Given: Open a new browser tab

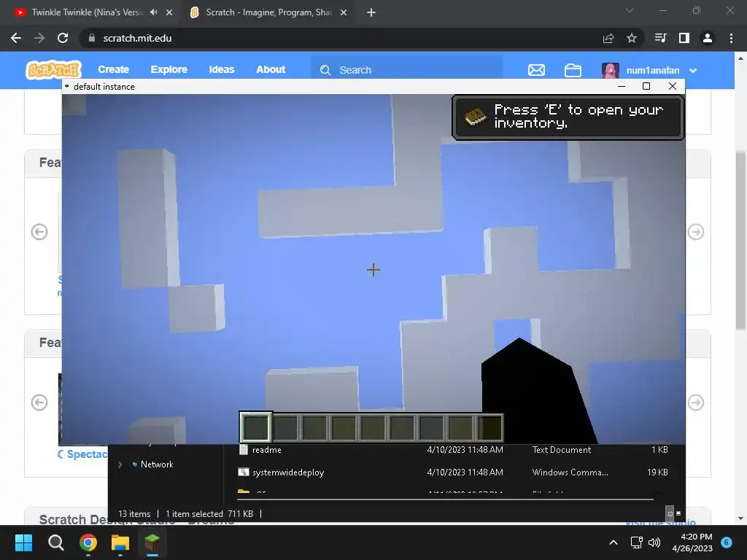Looking at the screenshot, I should pos(371,12).
